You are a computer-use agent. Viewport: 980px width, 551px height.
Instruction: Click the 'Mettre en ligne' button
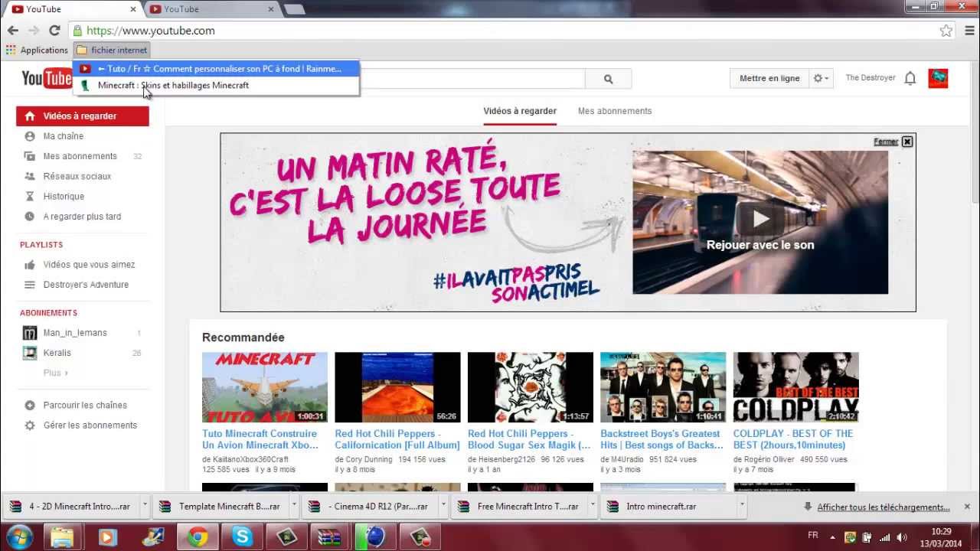pos(769,78)
